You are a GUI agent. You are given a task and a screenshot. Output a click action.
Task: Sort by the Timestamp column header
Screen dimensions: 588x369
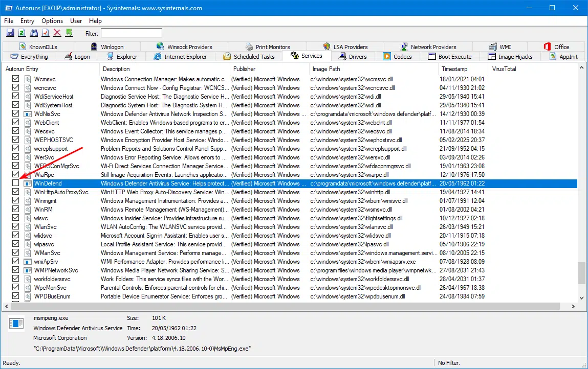pyautogui.click(x=464, y=69)
